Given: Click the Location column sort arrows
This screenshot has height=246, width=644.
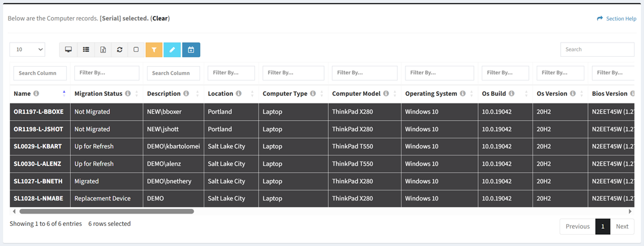Looking at the screenshot, I should [x=252, y=94].
